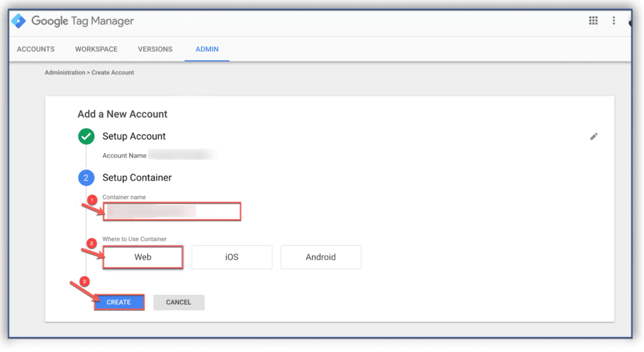Click the Administration breadcrumb link
The height and width of the screenshot is (352, 644).
point(65,73)
